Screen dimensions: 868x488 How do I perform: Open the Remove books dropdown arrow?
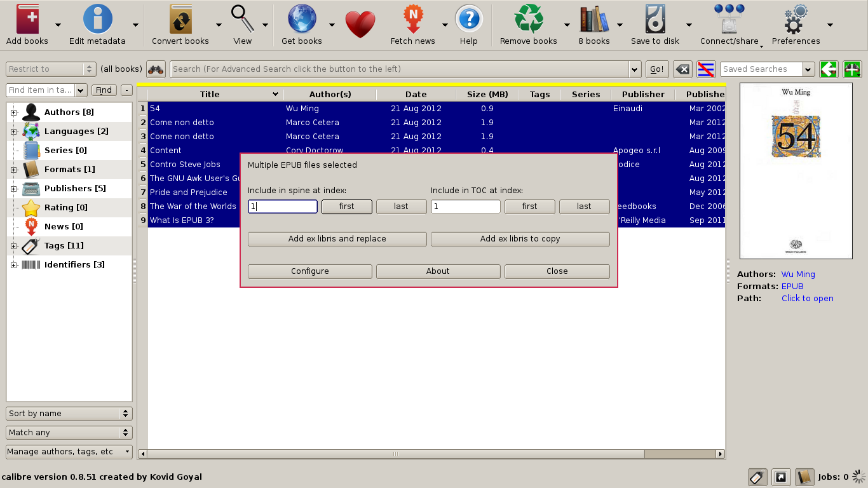pos(567,25)
